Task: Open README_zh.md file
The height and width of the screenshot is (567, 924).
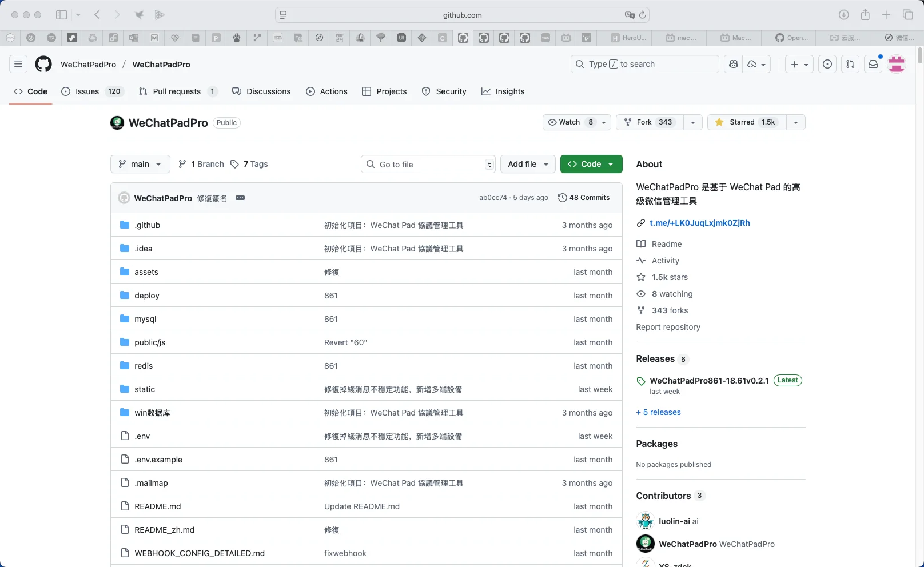Action: click(165, 530)
